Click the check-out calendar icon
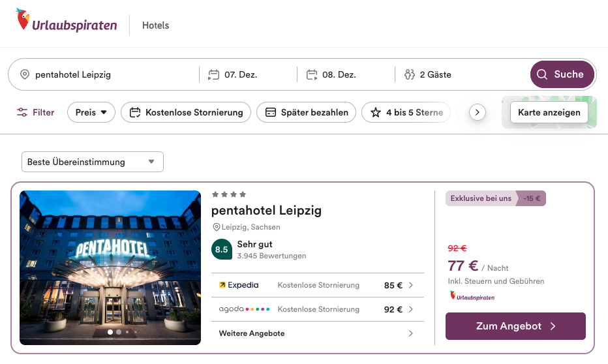608x364 pixels. 311,74
